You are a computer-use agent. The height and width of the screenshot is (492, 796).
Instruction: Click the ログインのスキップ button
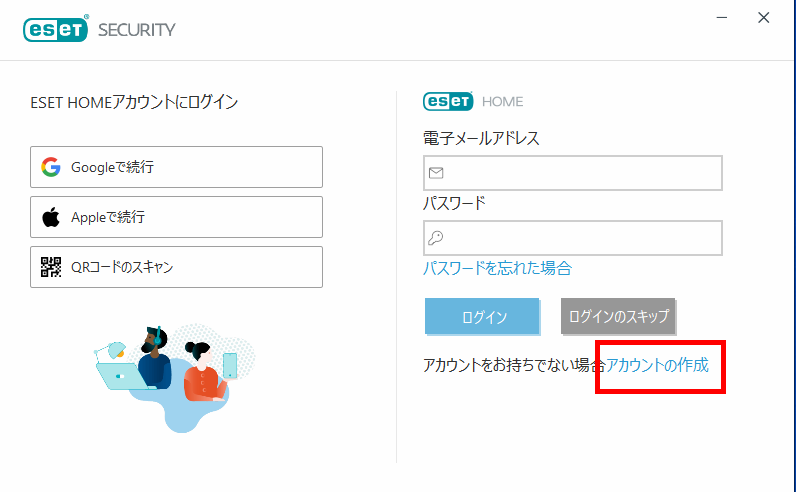click(618, 316)
